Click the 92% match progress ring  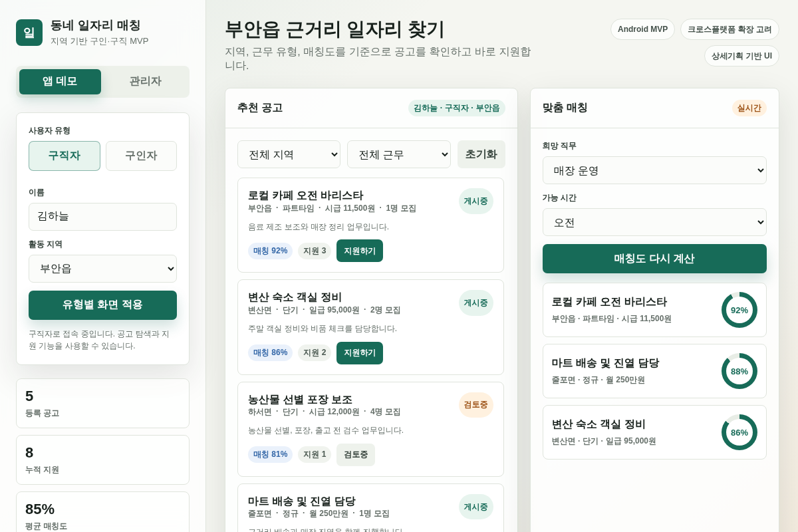[x=739, y=310]
